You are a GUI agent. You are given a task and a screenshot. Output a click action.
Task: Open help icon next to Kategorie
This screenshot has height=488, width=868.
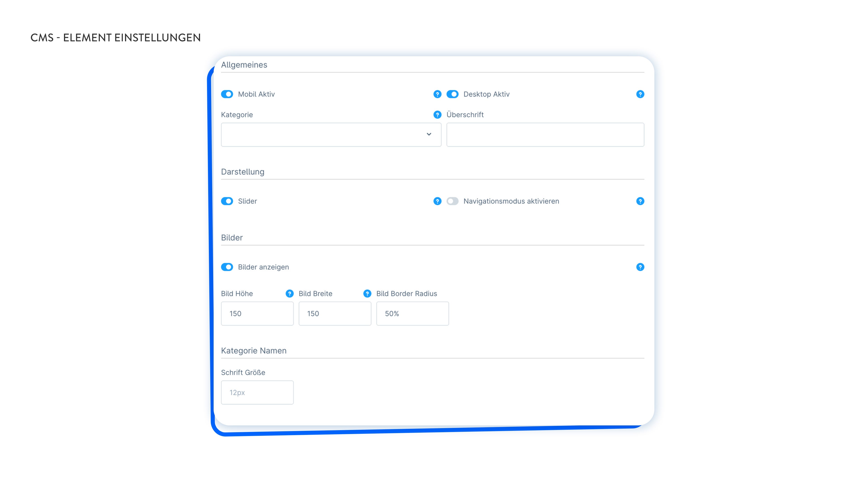(437, 115)
